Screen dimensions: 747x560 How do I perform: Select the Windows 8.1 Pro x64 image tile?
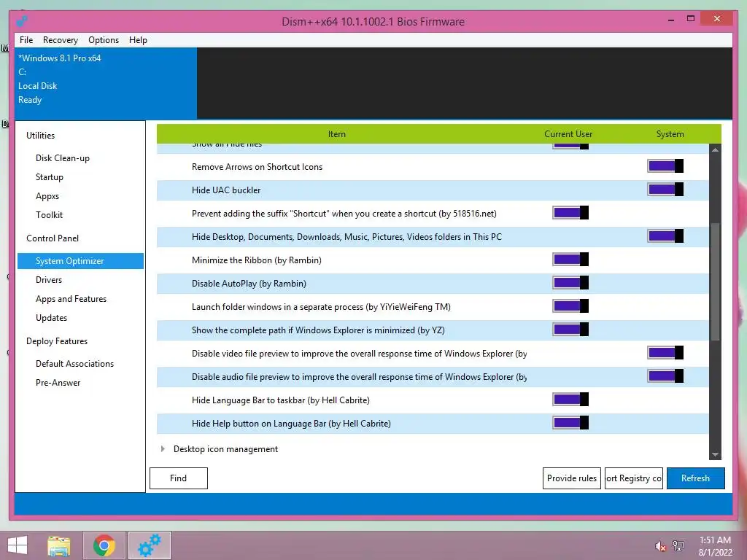pos(106,83)
